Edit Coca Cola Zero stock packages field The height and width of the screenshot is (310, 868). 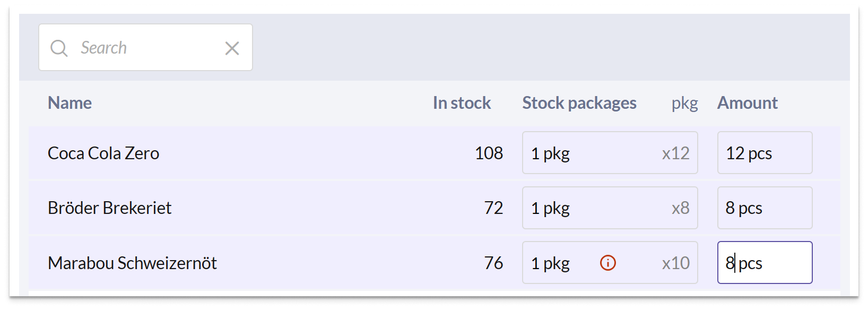tap(610, 153)
